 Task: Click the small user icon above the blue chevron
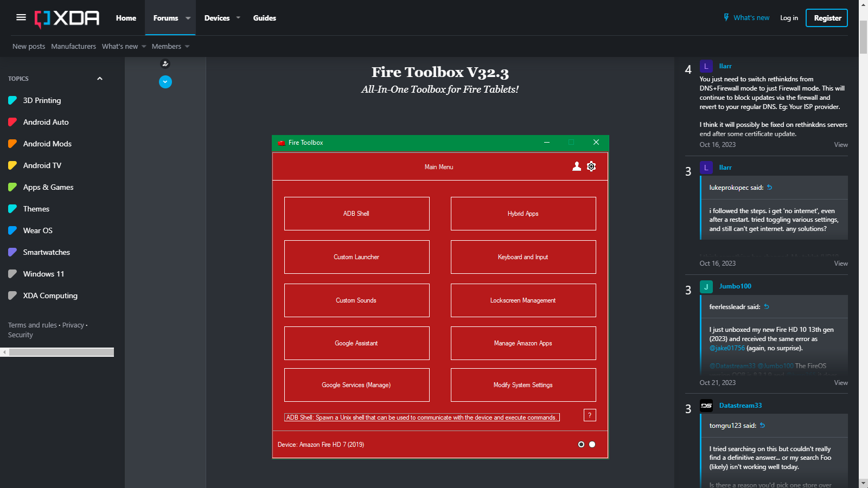165,63
